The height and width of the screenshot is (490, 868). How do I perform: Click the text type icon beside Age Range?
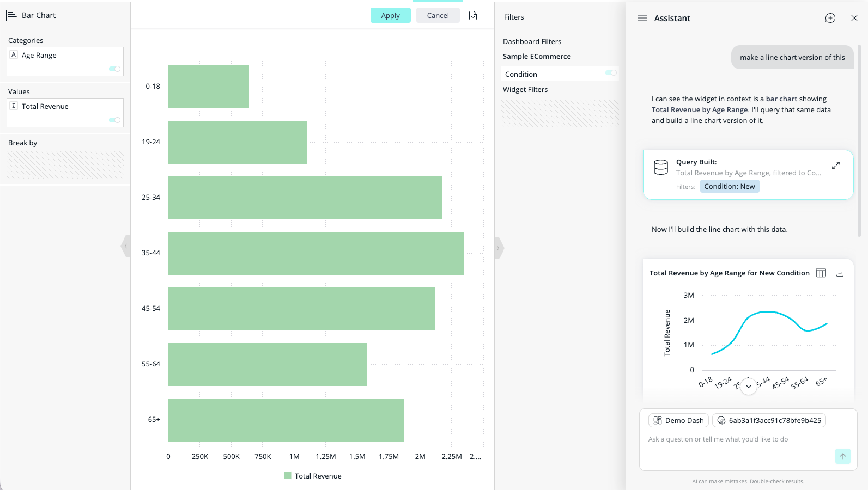click(14, 54)
